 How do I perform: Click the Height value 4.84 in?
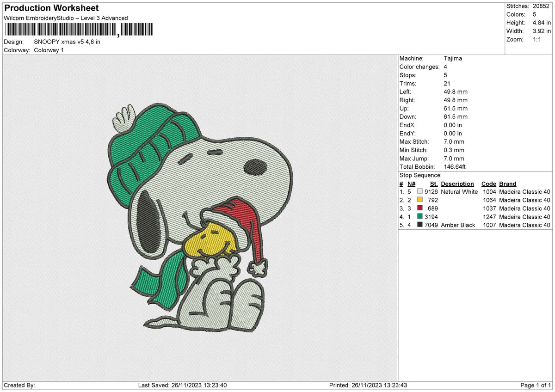coord(542,23)
